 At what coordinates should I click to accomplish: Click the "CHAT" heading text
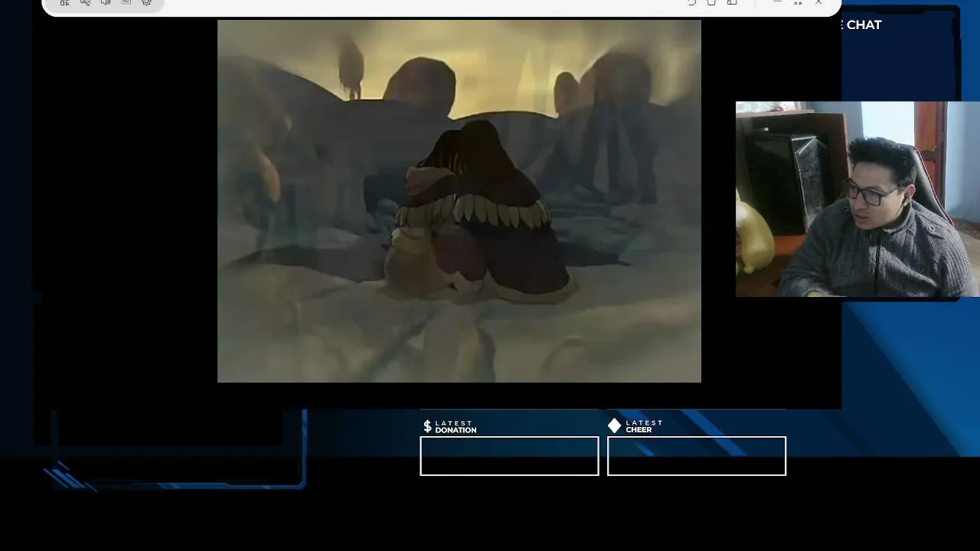tap(864, 24)
